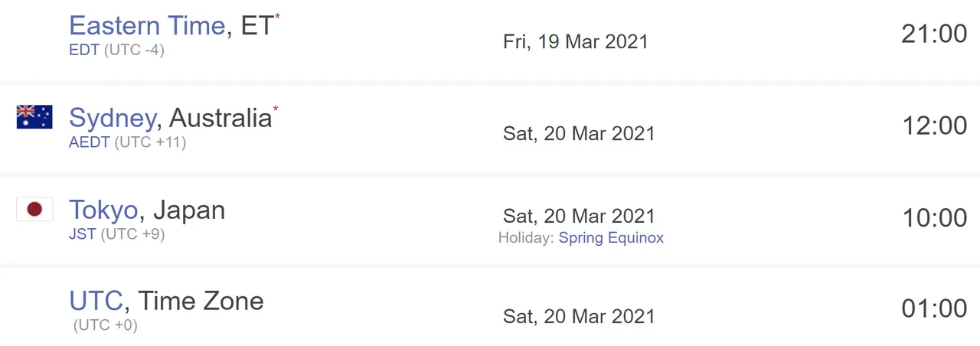Click the red asterisk next to Australia
Viewport: 980px width, 346px height.
276,109
